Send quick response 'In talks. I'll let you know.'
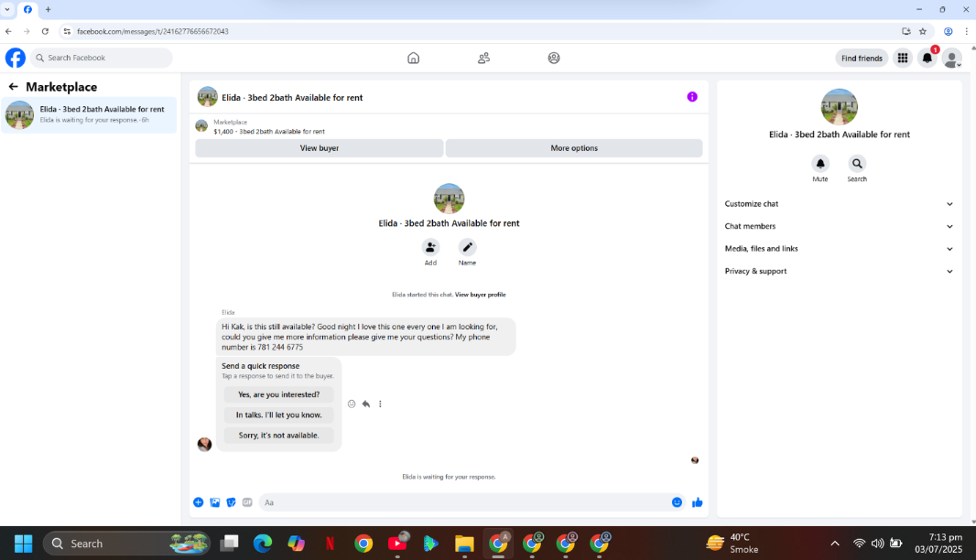Screen dimensions: 976x560 point(279,415)
